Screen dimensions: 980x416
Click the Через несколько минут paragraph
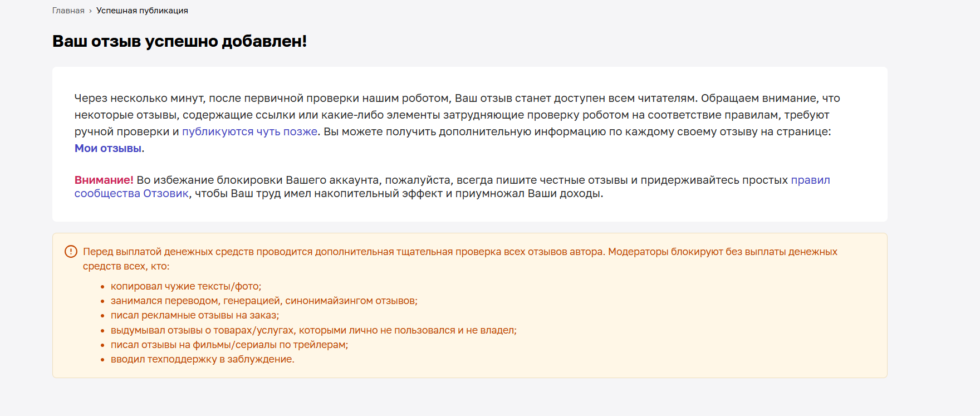coord(457,123)
